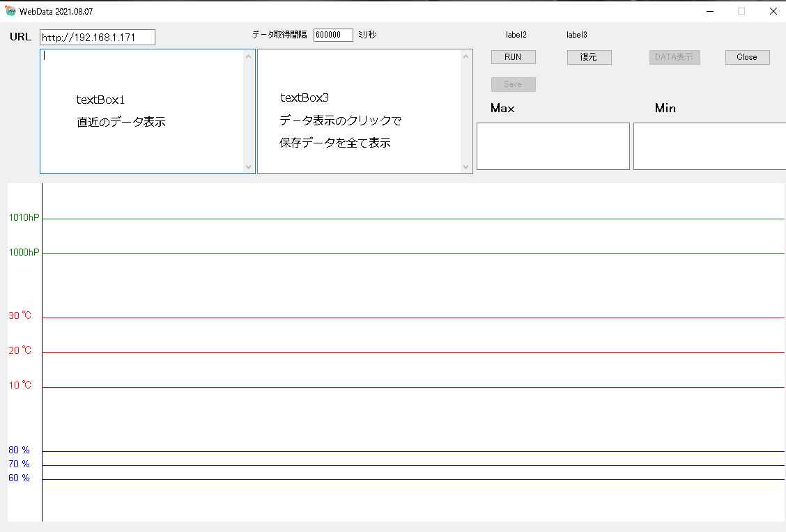Click inside the saved data textBox3 area
The width and height of the screenshot is (786, 532).
pyautogui.click(x=360, y=111)
